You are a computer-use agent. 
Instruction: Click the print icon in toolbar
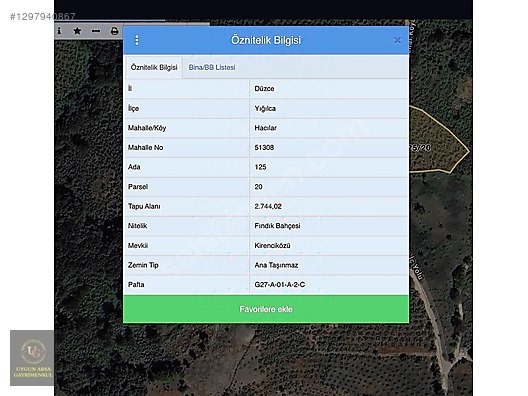pos(114,31)
